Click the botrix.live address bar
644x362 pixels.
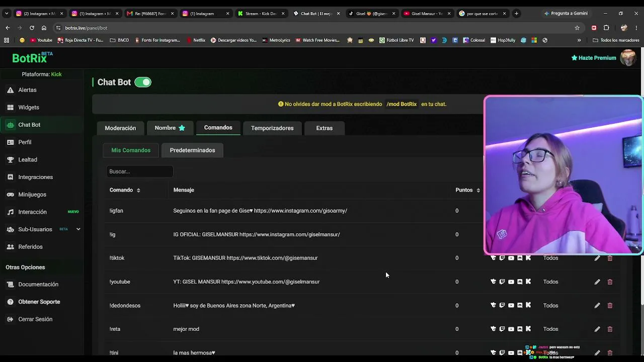click(317, 28)
